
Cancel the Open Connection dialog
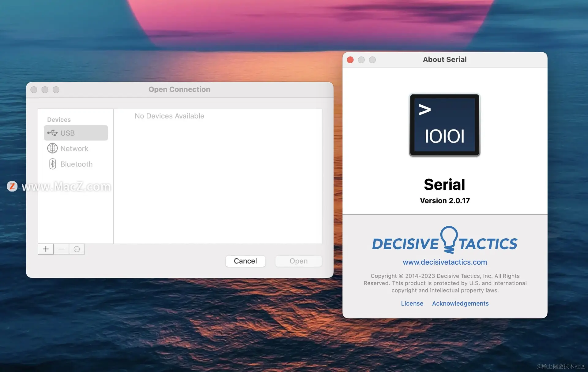click(245, 261)
